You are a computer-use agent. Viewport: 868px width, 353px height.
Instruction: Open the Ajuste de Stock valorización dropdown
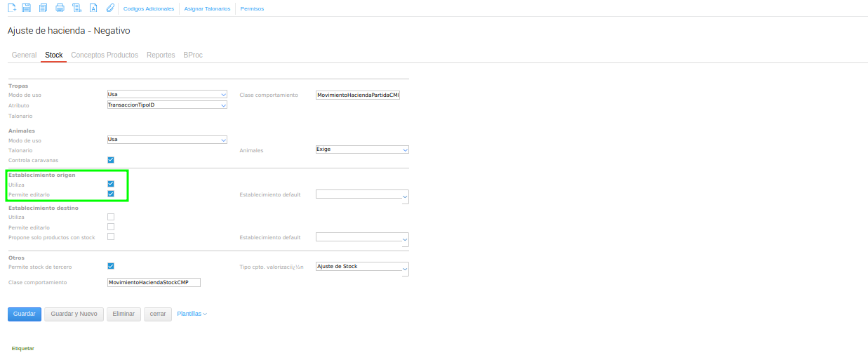click(x=362, y=269)
